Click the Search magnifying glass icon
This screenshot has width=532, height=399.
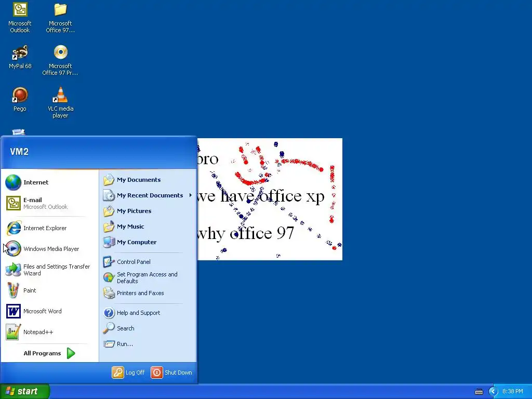pos(109,328)
